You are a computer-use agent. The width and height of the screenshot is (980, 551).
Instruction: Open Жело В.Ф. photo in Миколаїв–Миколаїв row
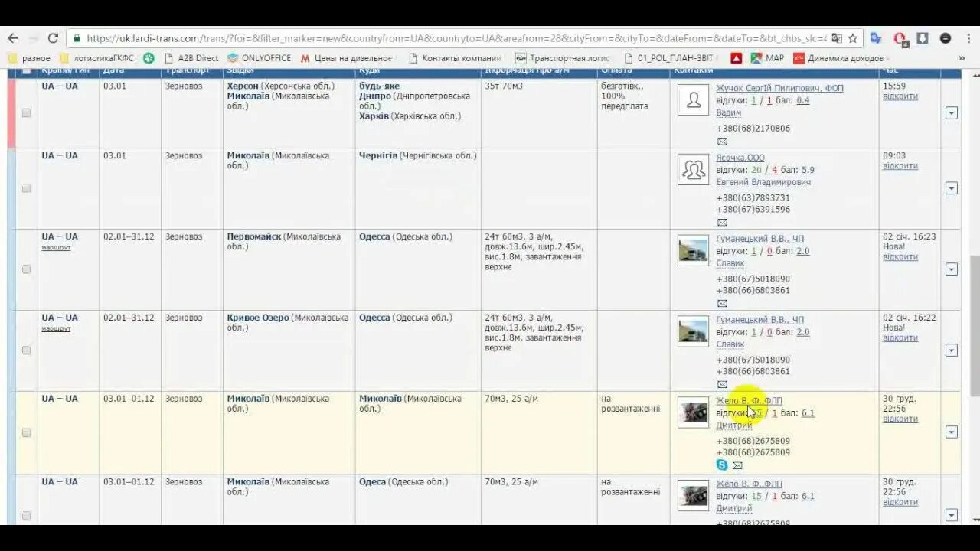coord(693,412)
